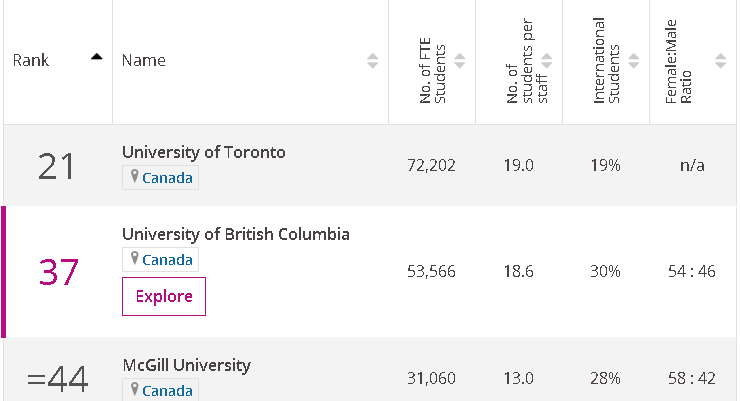Select Canada link under McGill University

coord(167,391)
